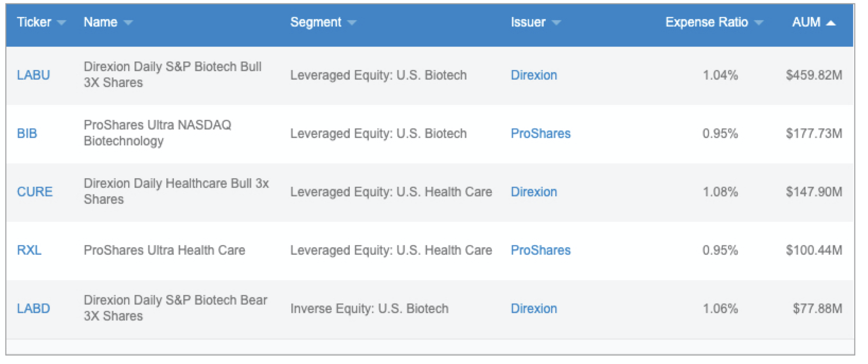
Task: Open the BIB ticker link
Action: 27,134
